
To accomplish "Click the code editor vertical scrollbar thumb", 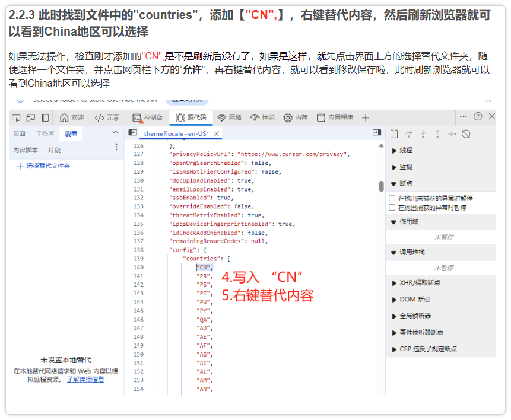I will pos(381,186).
